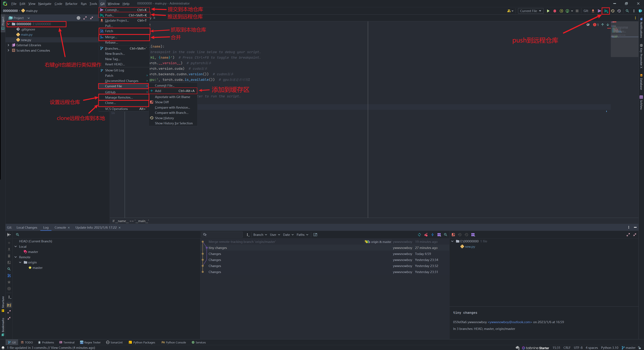Click the Tabnine Starter status widget
Viewport: 644px width, 350px height.
pyautogui.click(x=535, y=348)
